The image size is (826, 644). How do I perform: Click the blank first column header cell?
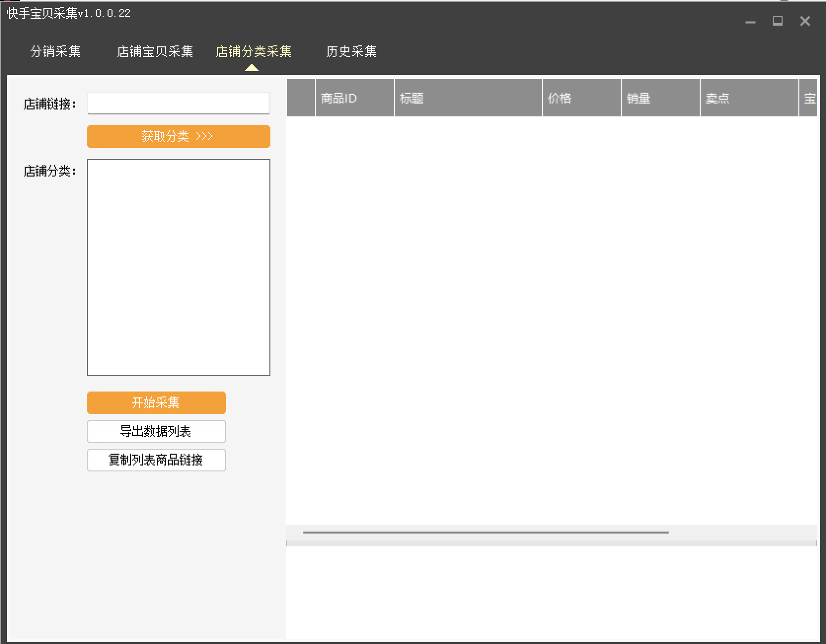pos(301,98)
